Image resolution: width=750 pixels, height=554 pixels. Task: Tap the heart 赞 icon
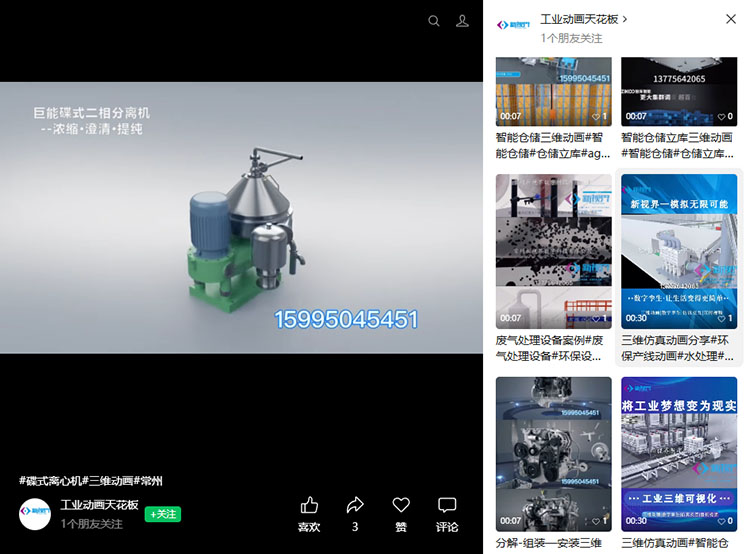coord(401,505)
